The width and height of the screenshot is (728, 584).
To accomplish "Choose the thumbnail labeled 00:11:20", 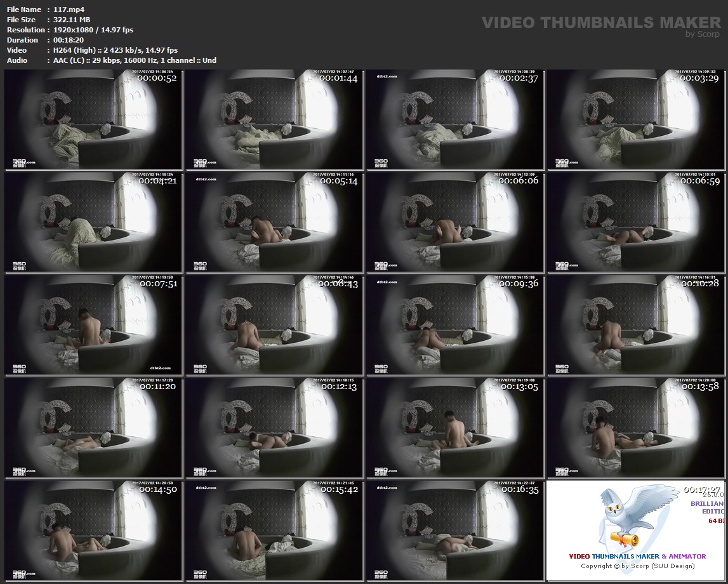I will [x=93, y=428].
